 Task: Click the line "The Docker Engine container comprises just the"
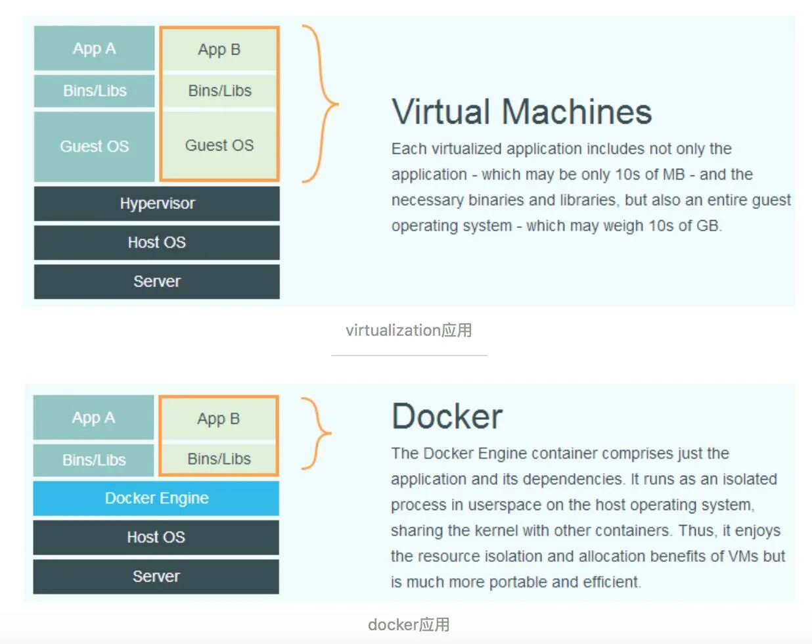click(560, 453)
